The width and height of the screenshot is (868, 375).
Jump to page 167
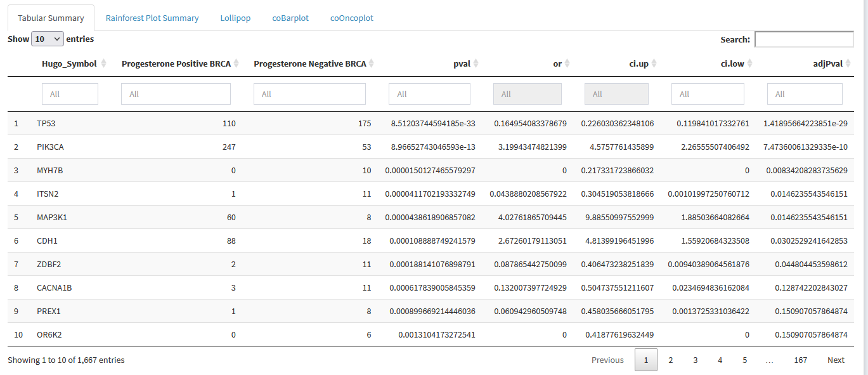[x=800, y=360]
